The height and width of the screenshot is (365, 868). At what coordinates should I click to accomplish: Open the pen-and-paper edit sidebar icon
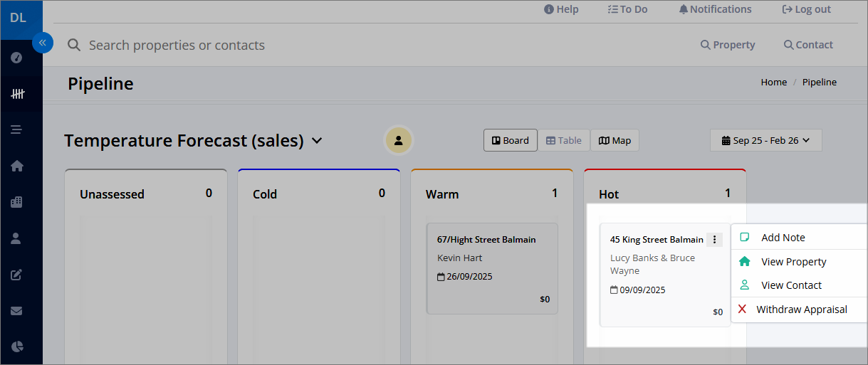tap(17, 275)
